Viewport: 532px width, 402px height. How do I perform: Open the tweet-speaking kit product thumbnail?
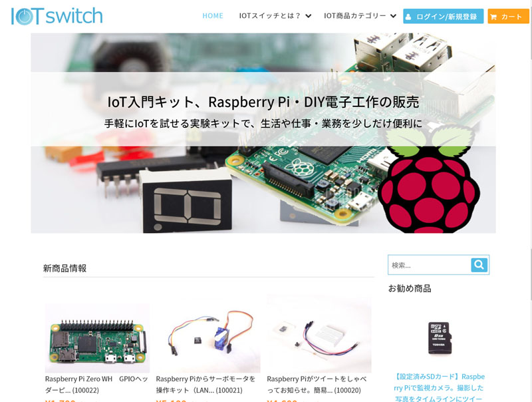pyautogui.click(x=319, y=334)
